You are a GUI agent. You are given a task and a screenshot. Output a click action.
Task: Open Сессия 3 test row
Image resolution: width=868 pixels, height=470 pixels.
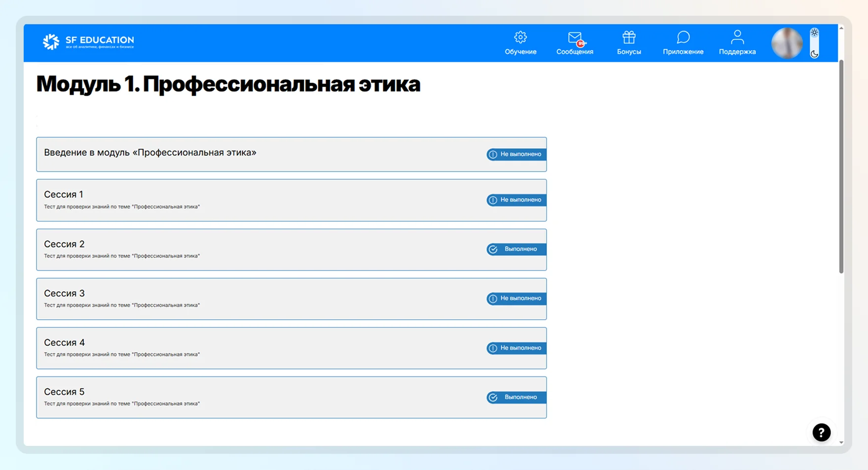pyautogui.click(x=291, y=299)
